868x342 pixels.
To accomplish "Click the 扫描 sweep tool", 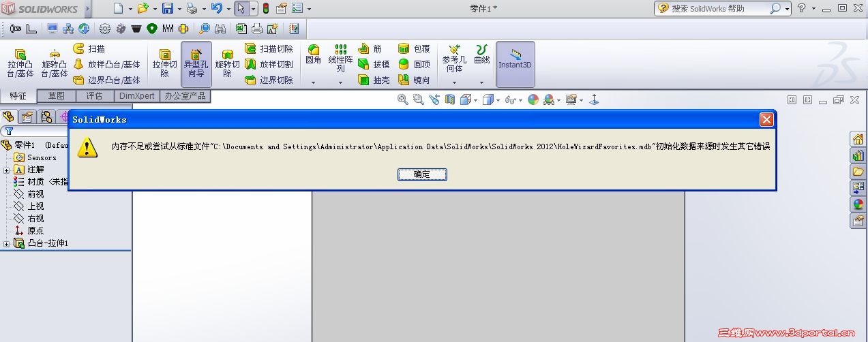I will (89, 49).
